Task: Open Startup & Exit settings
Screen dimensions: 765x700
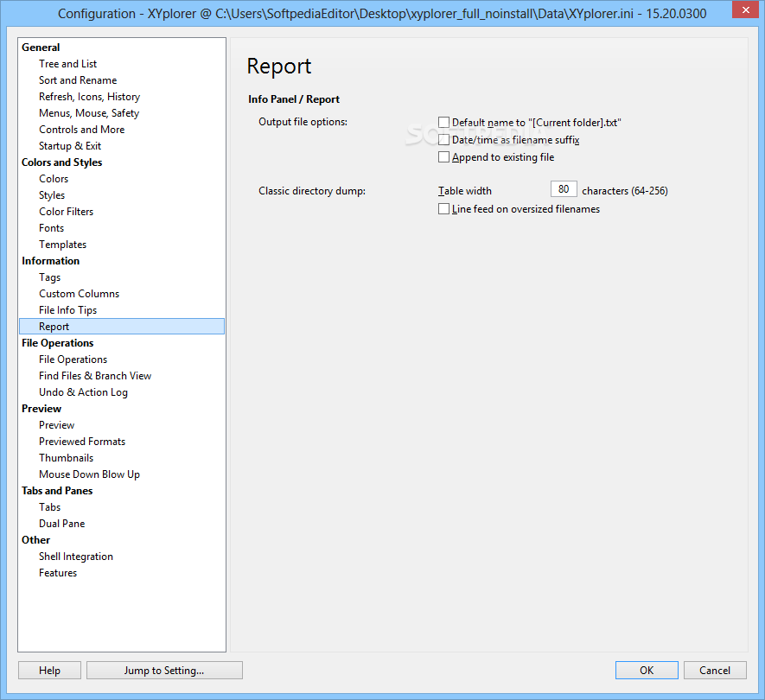Action: pyautogui.click(x=70, y=146)
